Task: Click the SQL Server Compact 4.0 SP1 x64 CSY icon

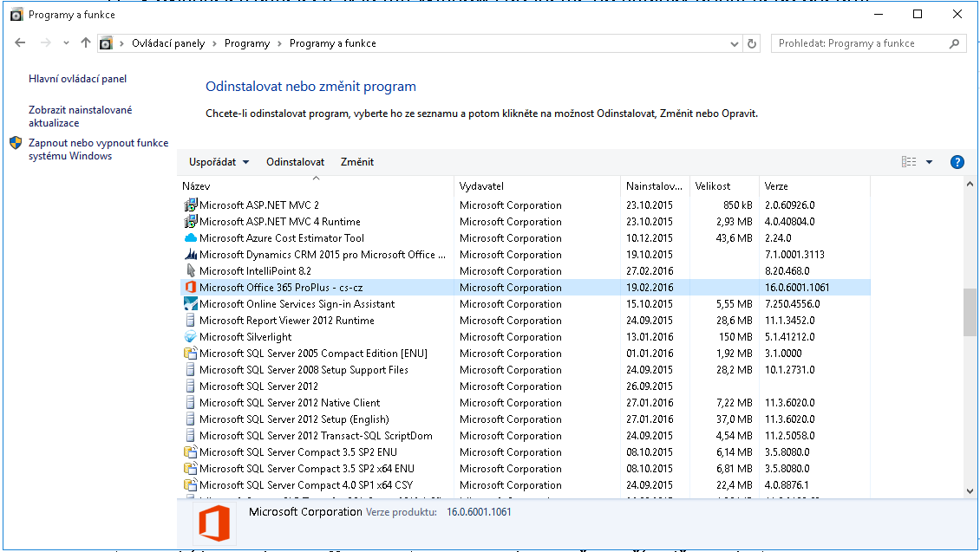Action: click(191, 485)
